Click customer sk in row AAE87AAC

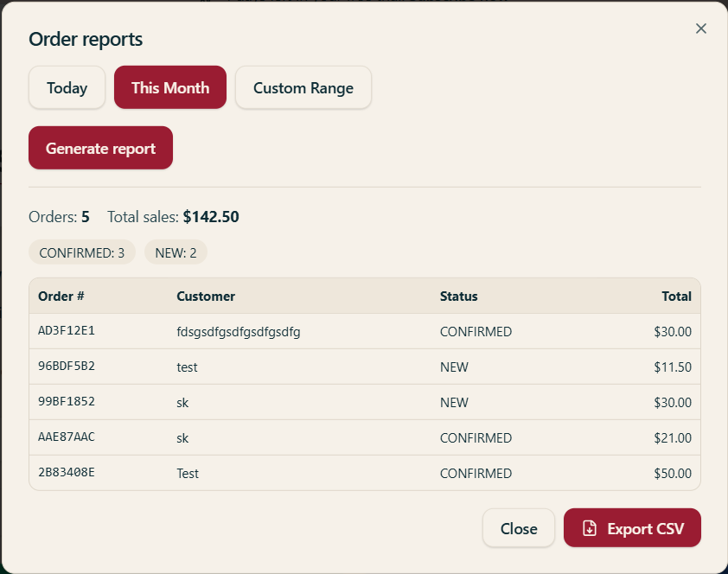click(182, 438)
